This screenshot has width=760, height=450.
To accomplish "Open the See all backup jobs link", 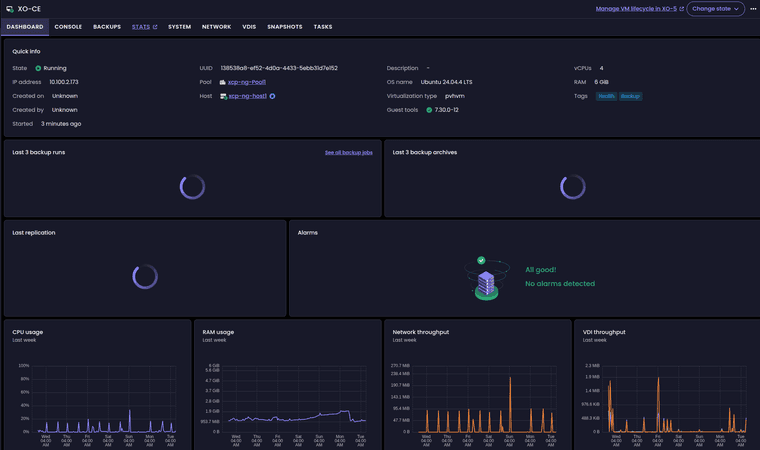I will pyautogui.click(x=348, y=152).
